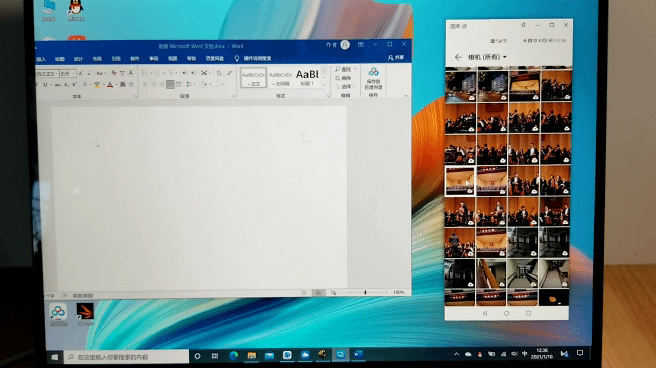The image size is (656, 368).
Task: Open the multilevel list button
Action: 171,73
